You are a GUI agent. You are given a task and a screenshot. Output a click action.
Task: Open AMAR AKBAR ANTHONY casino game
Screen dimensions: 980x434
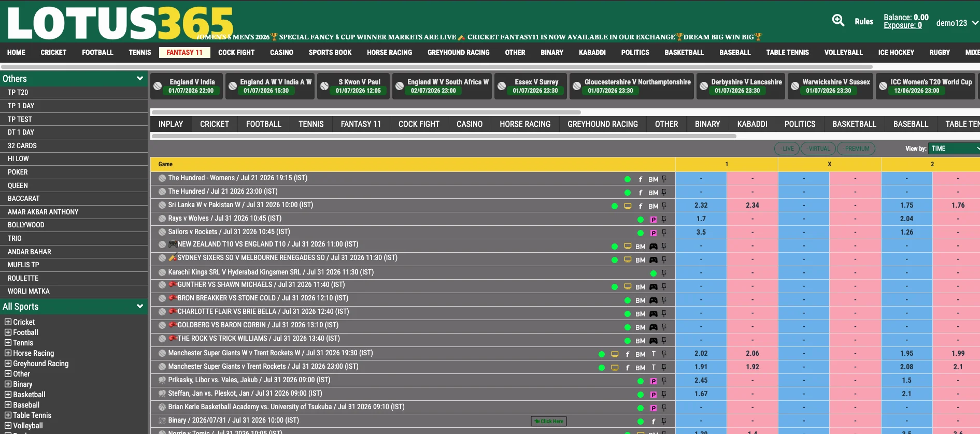tap(43, 212)
